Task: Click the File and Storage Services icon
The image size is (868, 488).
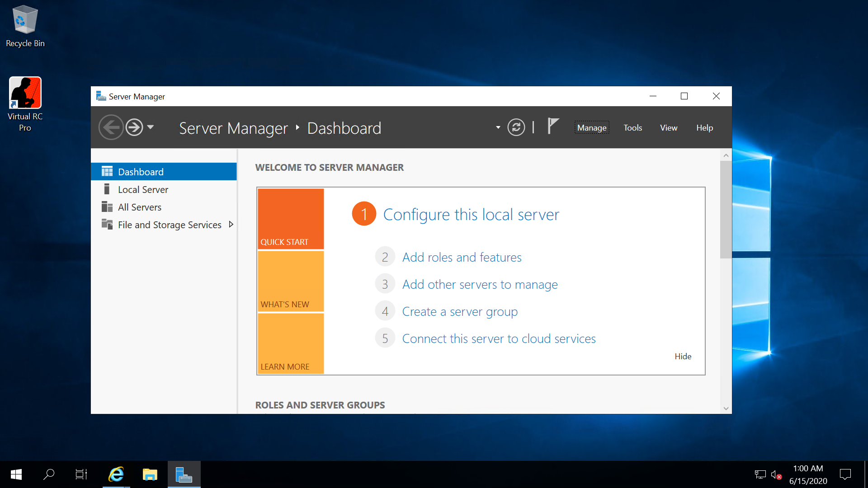Action: (107, 224)
